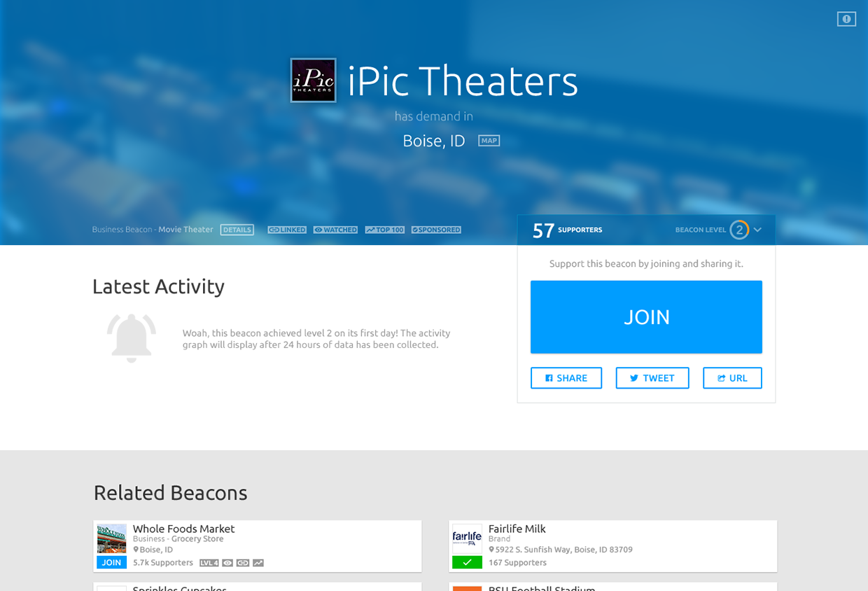Click the Whole Foods Market store thumbnail
Screen dimensions: 868x591
click(112, 539)
